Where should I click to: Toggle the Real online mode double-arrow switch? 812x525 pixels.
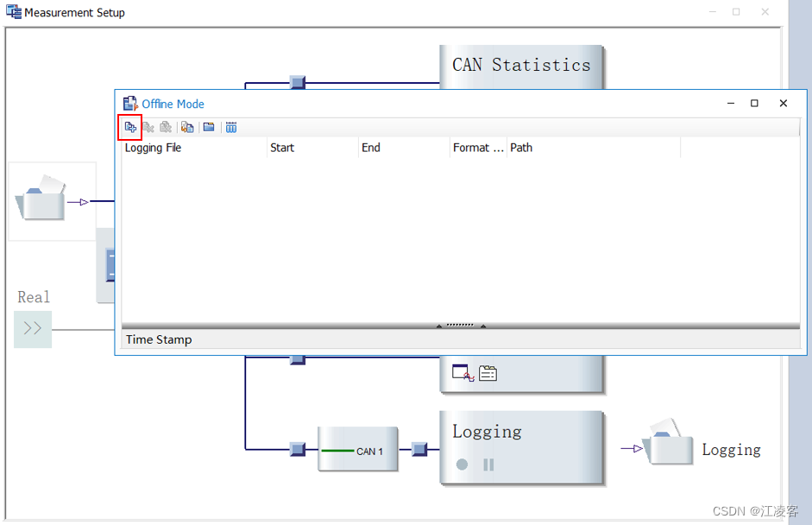pyautogui.click(x=33, y=329)
